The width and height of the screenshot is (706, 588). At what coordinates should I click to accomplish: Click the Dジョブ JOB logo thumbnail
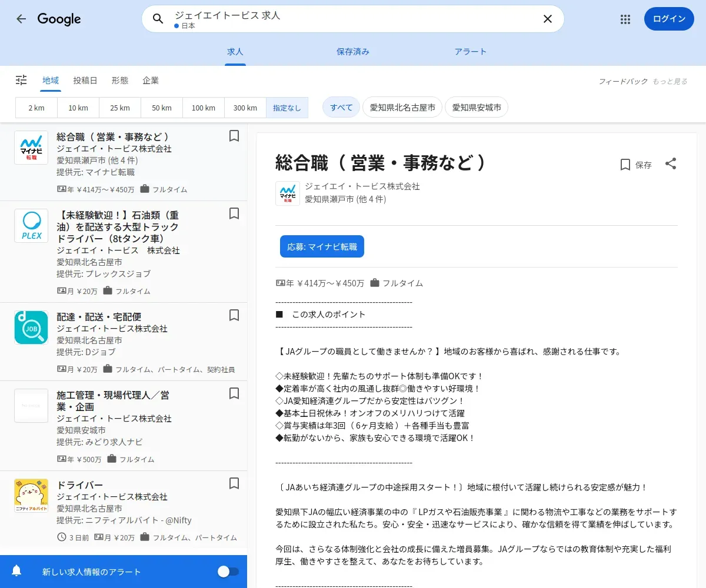31,328
